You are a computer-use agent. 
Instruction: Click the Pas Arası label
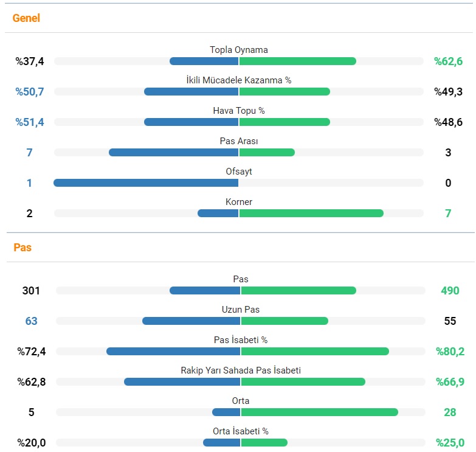click(238, 141)
